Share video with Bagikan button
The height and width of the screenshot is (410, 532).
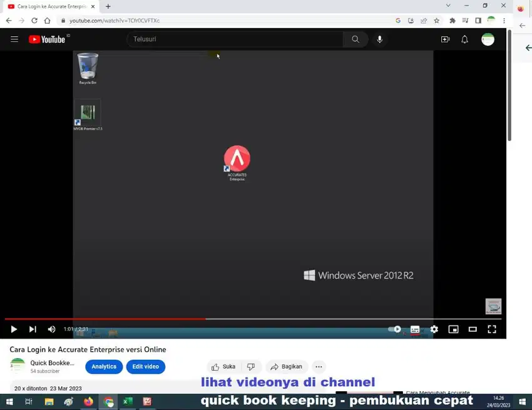tap(287, 367)
